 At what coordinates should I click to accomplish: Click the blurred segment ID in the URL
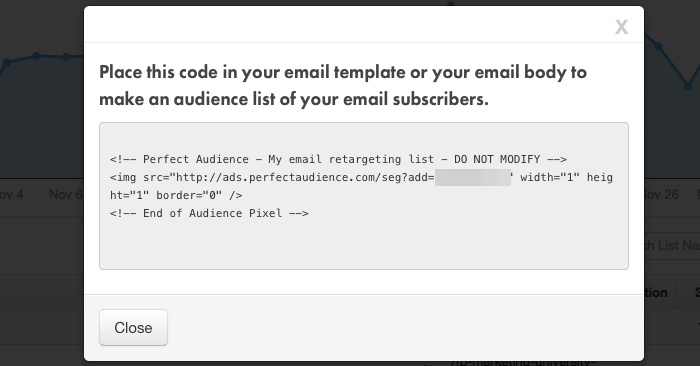(x=473, y=177)
